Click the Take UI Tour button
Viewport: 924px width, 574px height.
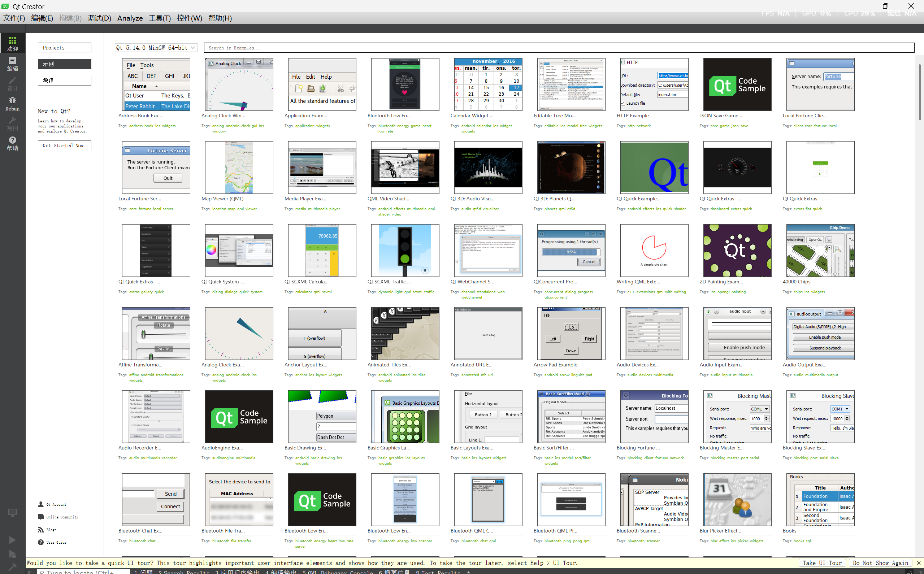click(821, 563)
